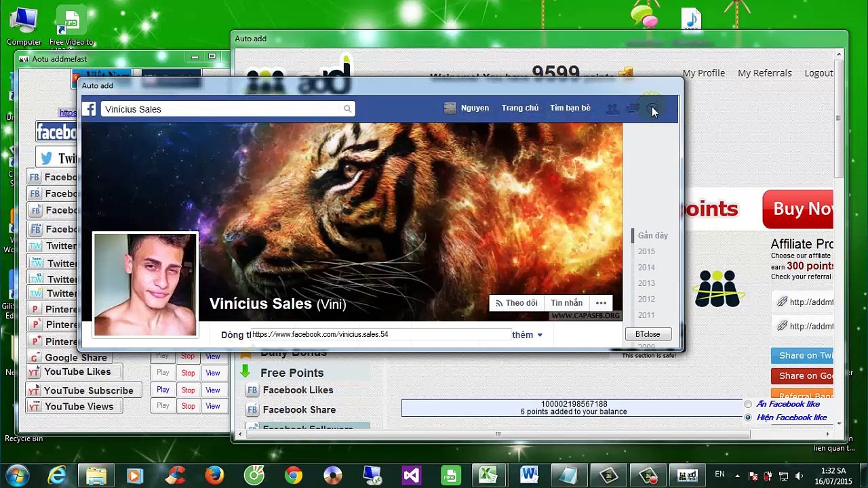Open File Explorer from the taskbar

[96, 475]
